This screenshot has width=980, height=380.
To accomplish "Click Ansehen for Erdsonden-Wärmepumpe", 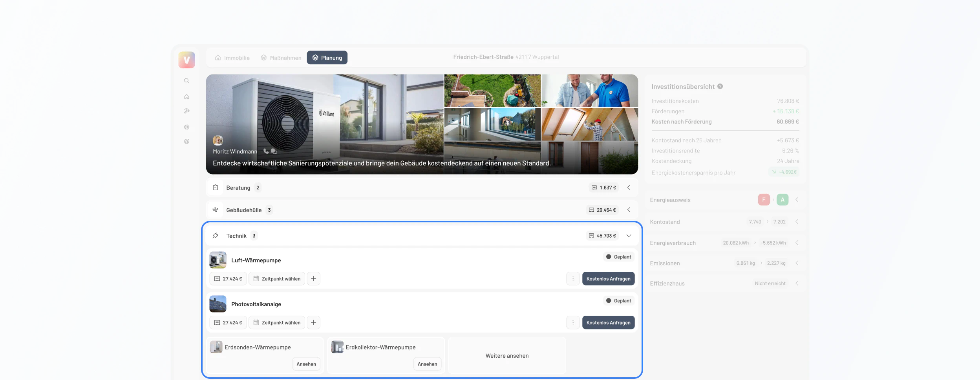I will 306,364.
